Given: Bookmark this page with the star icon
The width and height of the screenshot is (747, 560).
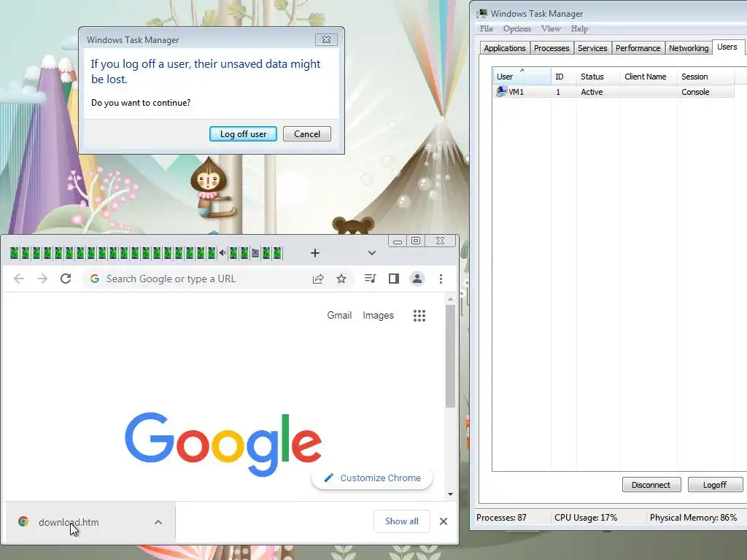Looking at the screenshot, I should 341,279.
